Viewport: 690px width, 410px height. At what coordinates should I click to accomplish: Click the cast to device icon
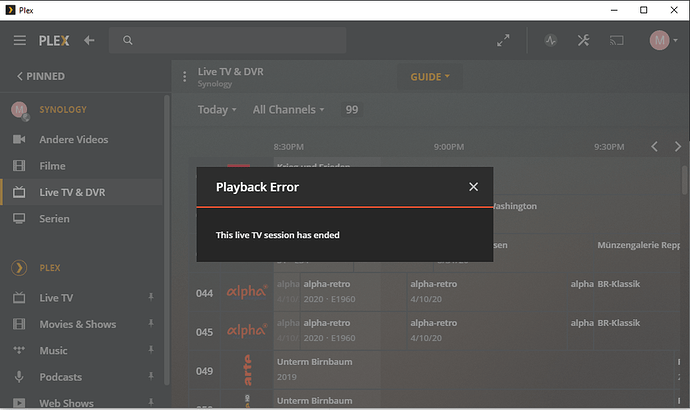tap(617, 40)
